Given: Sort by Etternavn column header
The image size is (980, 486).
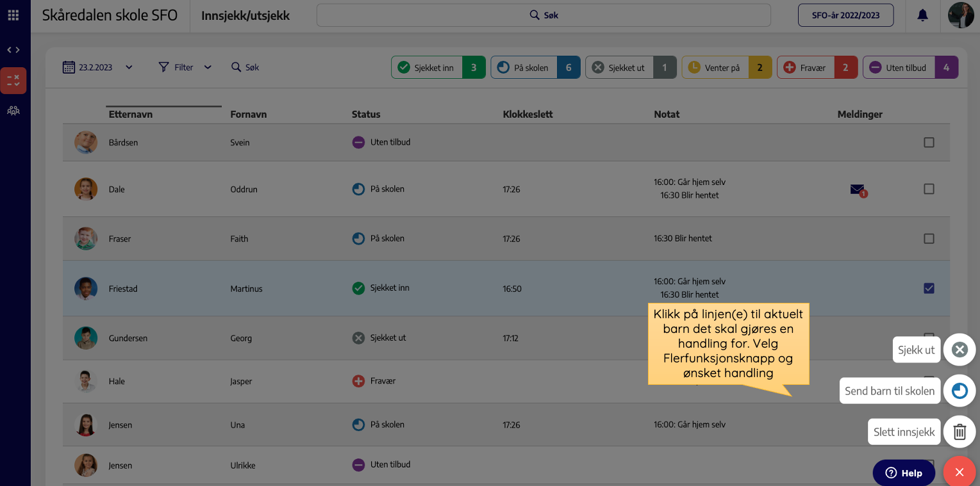Looking at the screenshot, I should coord(131,115).
